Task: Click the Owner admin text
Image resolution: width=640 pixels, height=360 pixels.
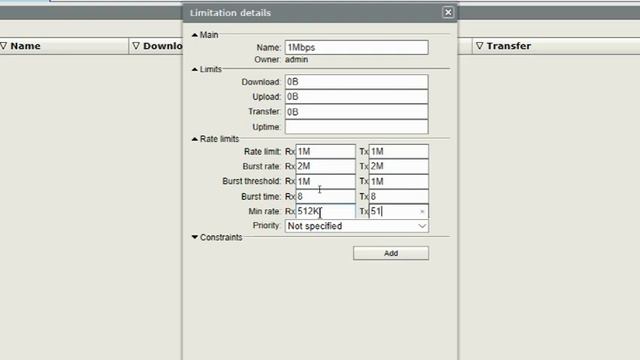Action: point(296,60)
